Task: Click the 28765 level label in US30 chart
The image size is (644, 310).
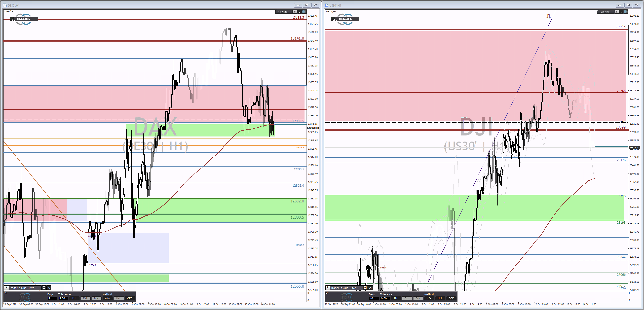Action: (621, 91)
